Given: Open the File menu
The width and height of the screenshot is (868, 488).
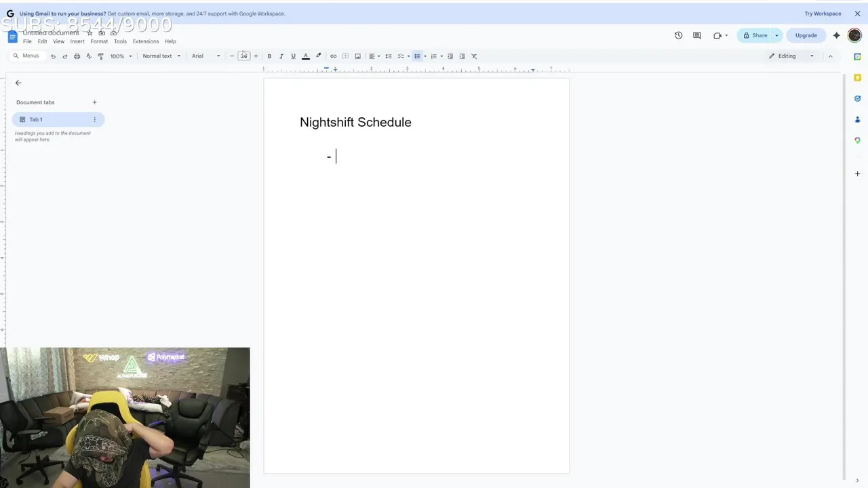Looking at the screenshot, I should (x=27, y=41).
